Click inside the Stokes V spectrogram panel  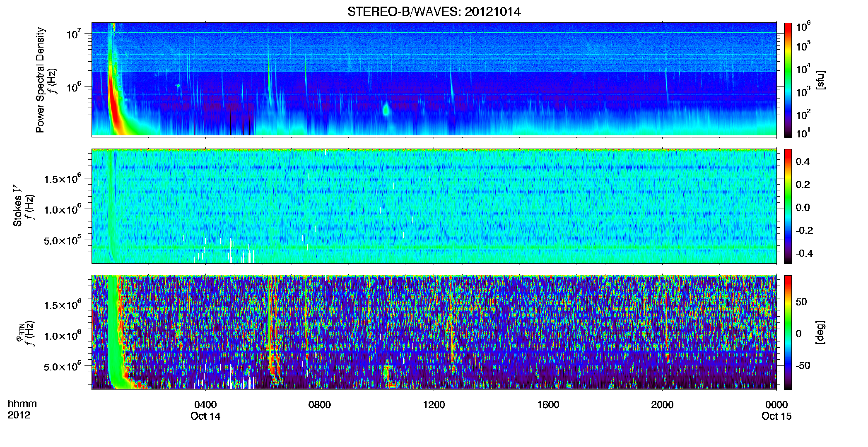[x=434, y=206]
